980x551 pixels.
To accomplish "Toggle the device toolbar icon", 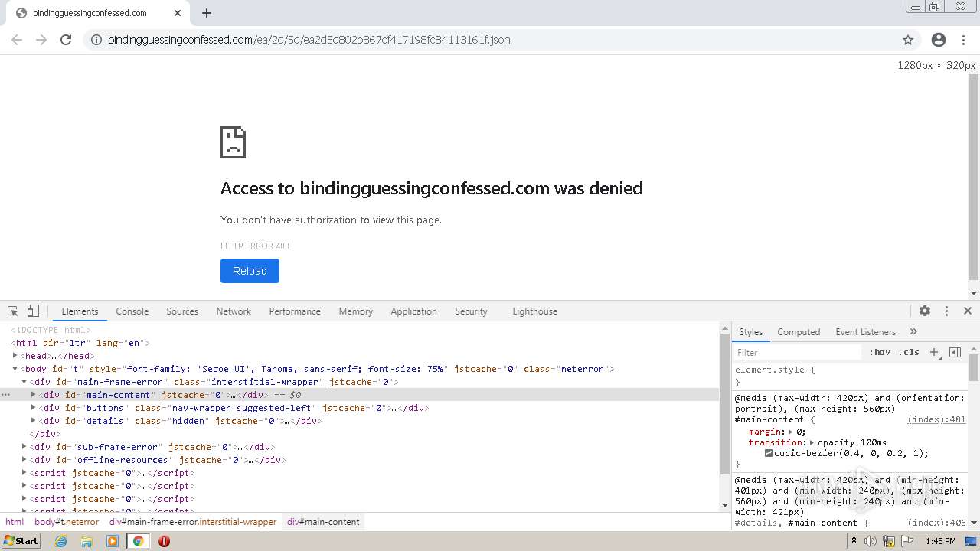I will [33, 311].
